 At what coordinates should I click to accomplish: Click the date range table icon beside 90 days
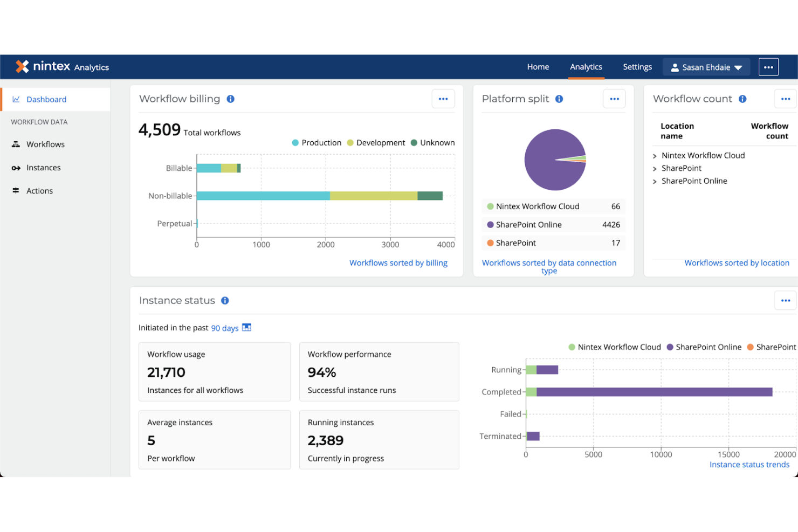[246, 327]
